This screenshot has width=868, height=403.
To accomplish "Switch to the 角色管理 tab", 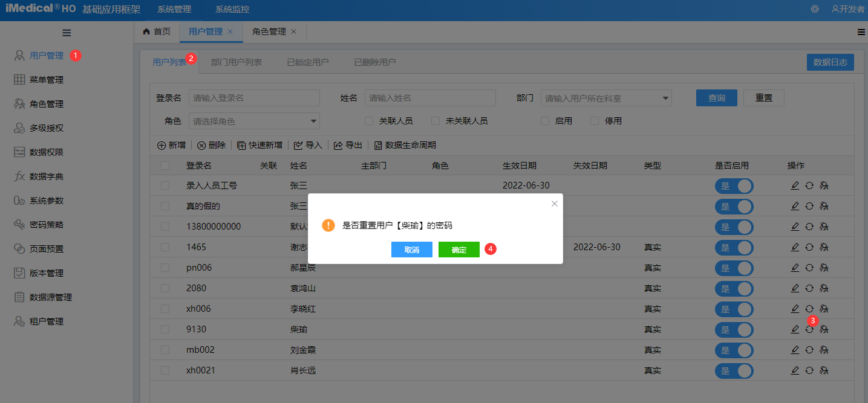I will click(x=270, y=31).
